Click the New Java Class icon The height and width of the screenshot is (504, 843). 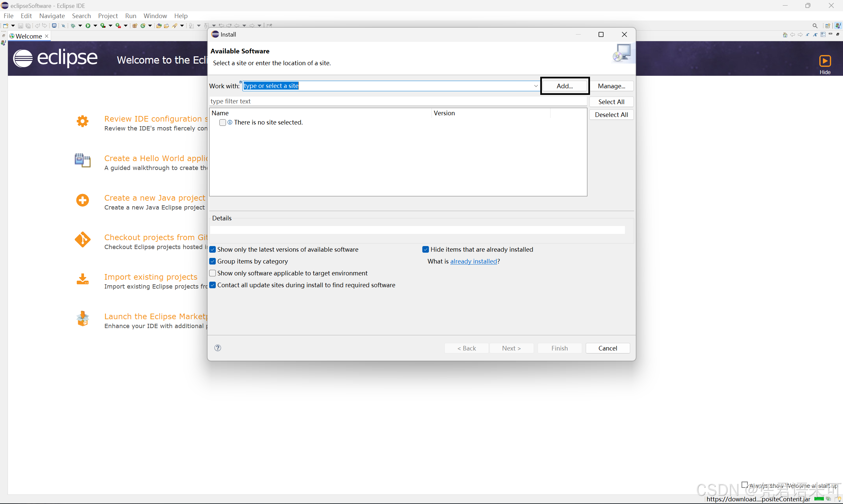[143, 25]
